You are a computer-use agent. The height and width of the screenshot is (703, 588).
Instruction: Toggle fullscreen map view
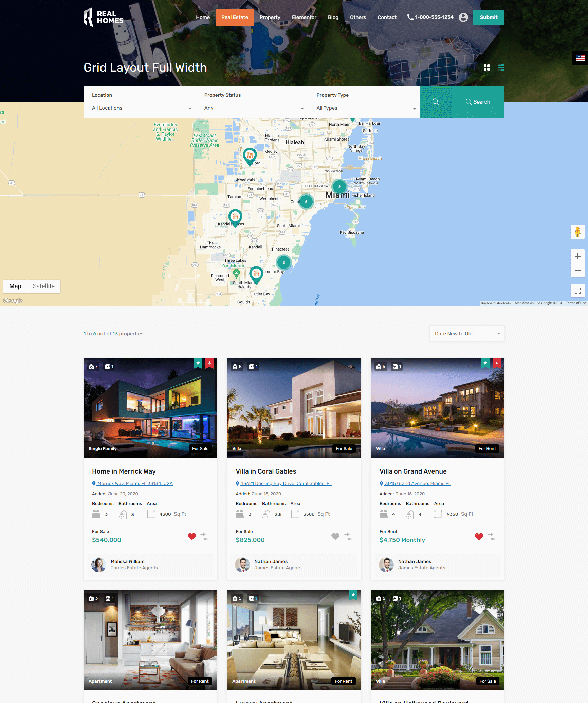click(577, 291)
